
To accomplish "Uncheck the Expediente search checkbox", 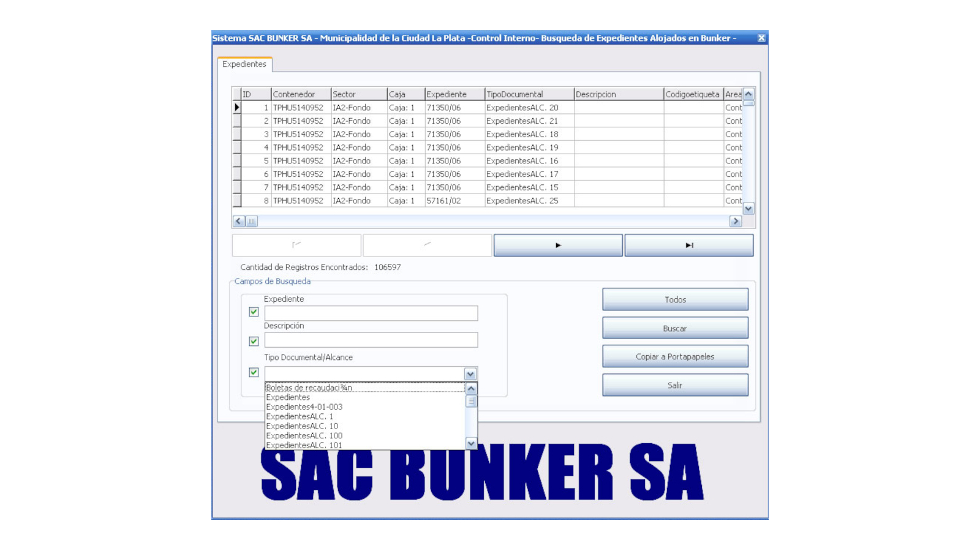I will [254, 312].
